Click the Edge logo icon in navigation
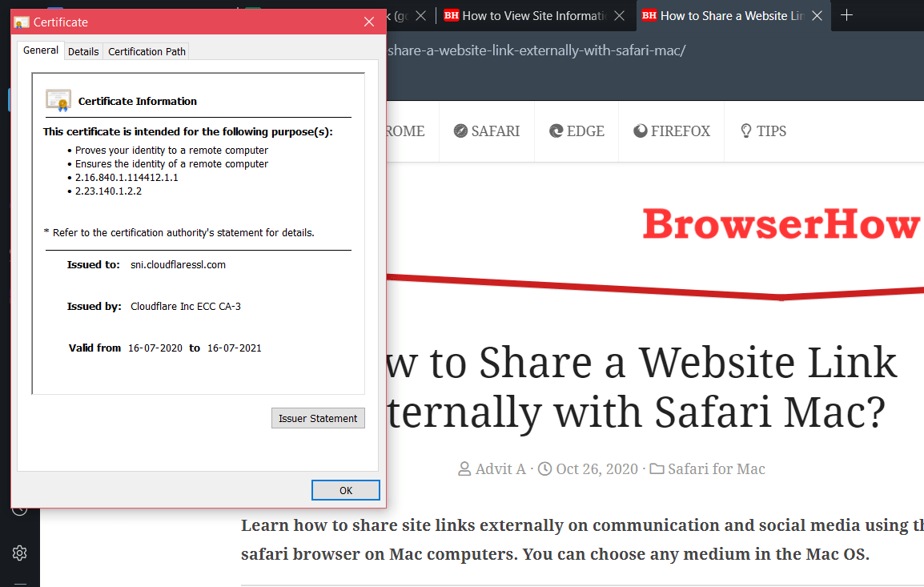Viewport: 924px width, 587px height. (x=556, y=131)
